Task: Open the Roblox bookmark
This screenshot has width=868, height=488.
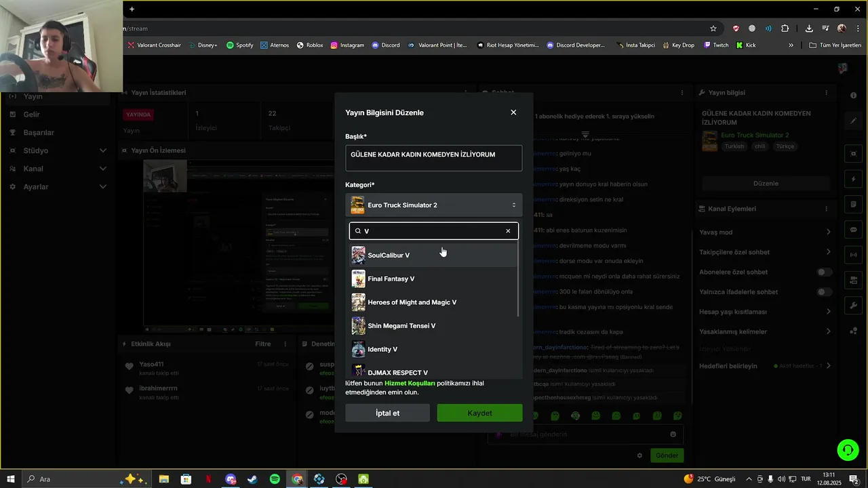Action: [309, 45]
